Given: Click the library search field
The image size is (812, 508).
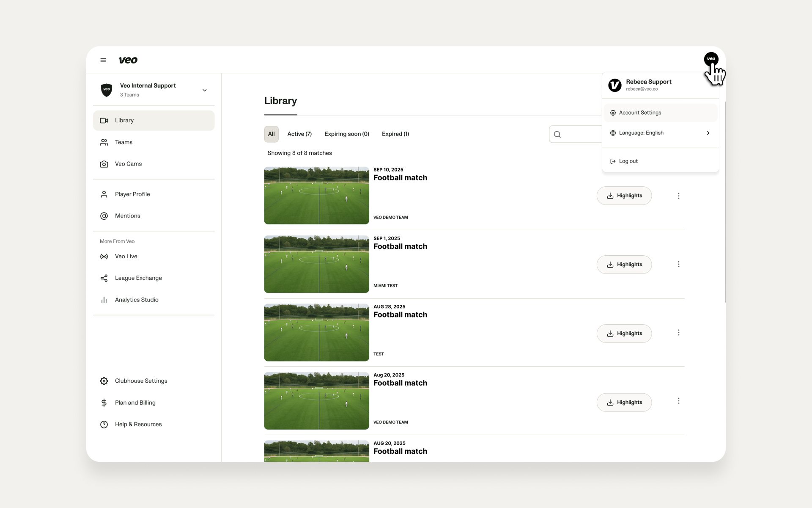Looking at the screenshot, I should [576, 134].
